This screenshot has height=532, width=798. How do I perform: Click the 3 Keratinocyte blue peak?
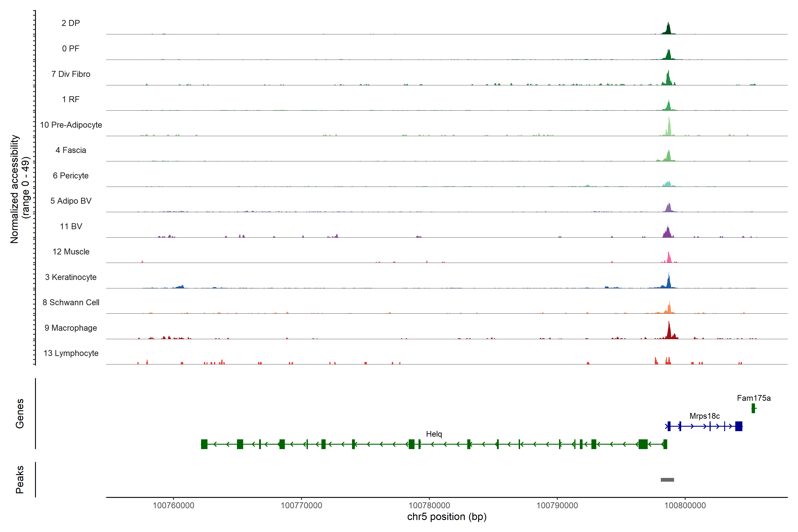669,282
